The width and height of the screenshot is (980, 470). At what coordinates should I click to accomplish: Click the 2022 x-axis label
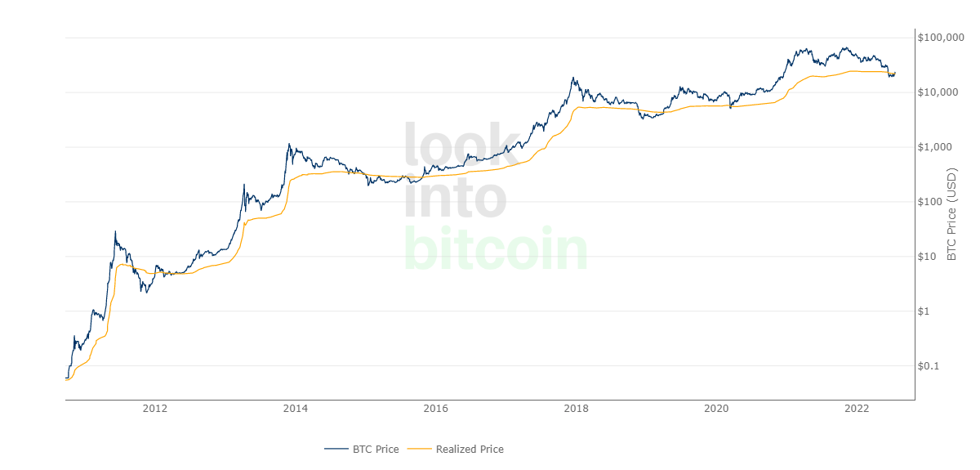point(857,409)
